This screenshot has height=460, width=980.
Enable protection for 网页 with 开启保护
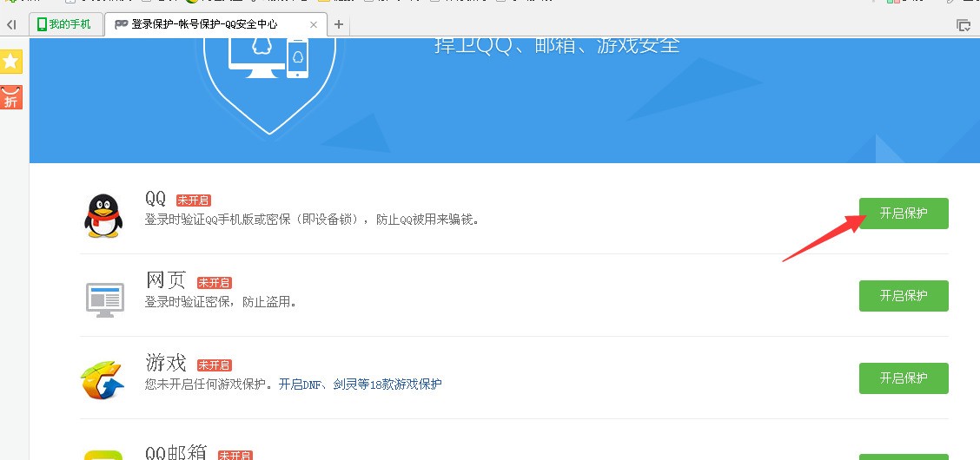pos(904,296)
